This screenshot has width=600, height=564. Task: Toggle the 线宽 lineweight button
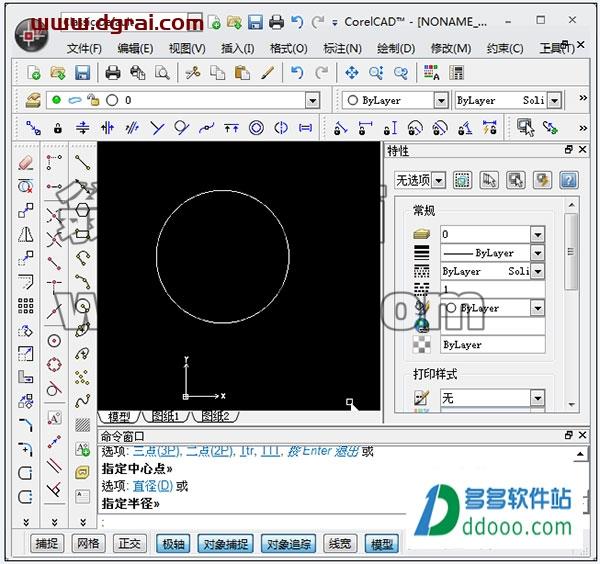340,543
